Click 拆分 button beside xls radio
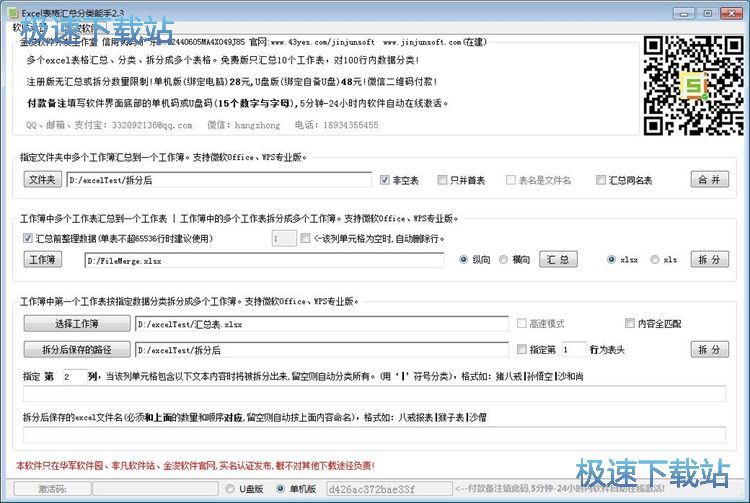Viewport: 750px width, 503px height. click(x=710, y=259)
